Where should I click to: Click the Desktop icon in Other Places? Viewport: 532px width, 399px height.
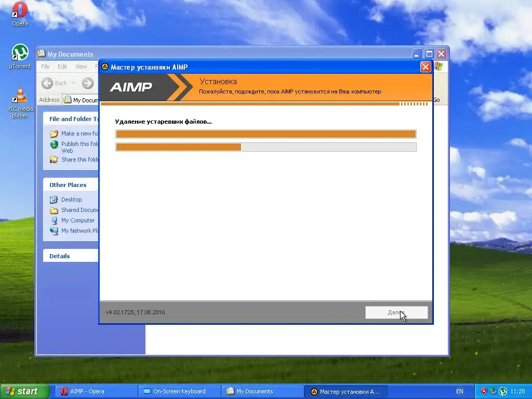(x=54, y=199)
